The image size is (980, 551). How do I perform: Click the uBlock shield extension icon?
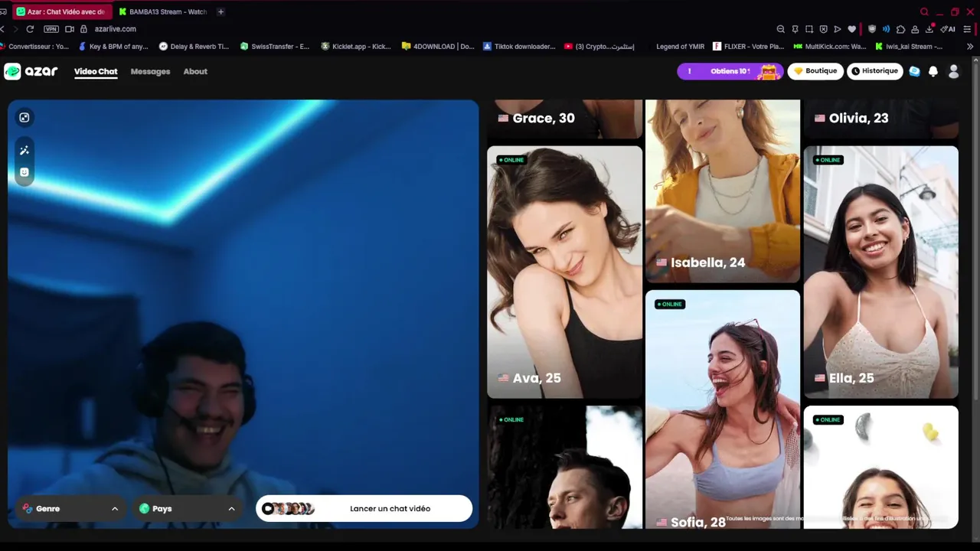pyautogui.click(x=871, y=29)
